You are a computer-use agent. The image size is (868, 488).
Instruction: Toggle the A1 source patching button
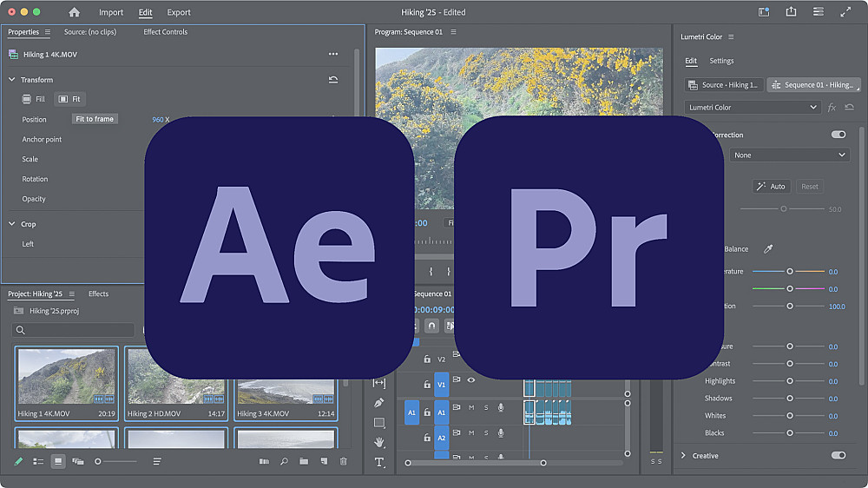pos(411,412)
